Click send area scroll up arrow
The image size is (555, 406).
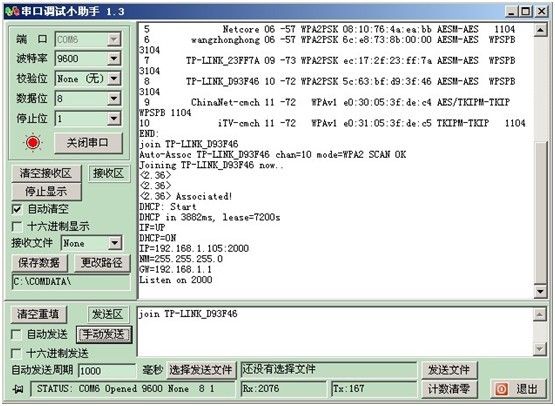[539, 314]
